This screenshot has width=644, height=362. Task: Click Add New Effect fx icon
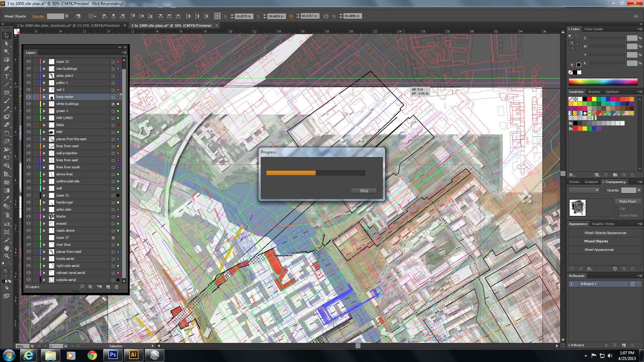pyautogui.click(x=590, y=269)
